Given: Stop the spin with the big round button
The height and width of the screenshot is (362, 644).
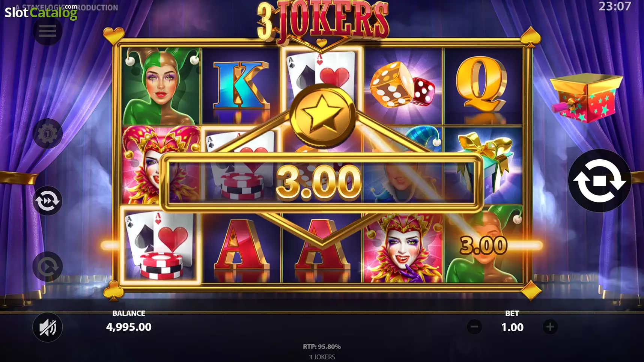Looking at the screenshot, I should [x=599, y=181].
